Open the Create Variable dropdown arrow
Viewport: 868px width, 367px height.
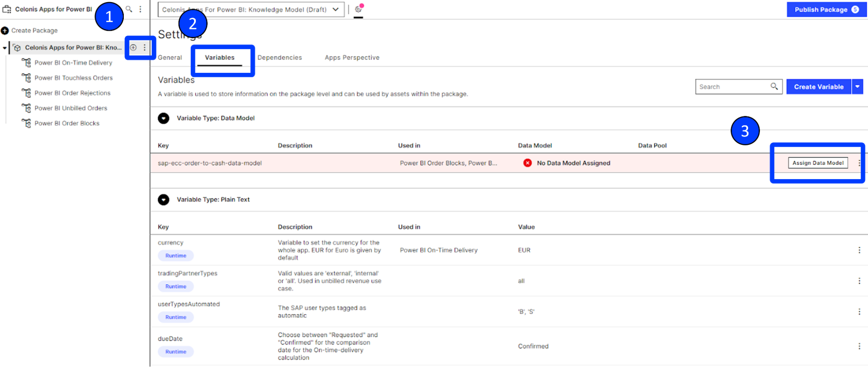point(857,87)
